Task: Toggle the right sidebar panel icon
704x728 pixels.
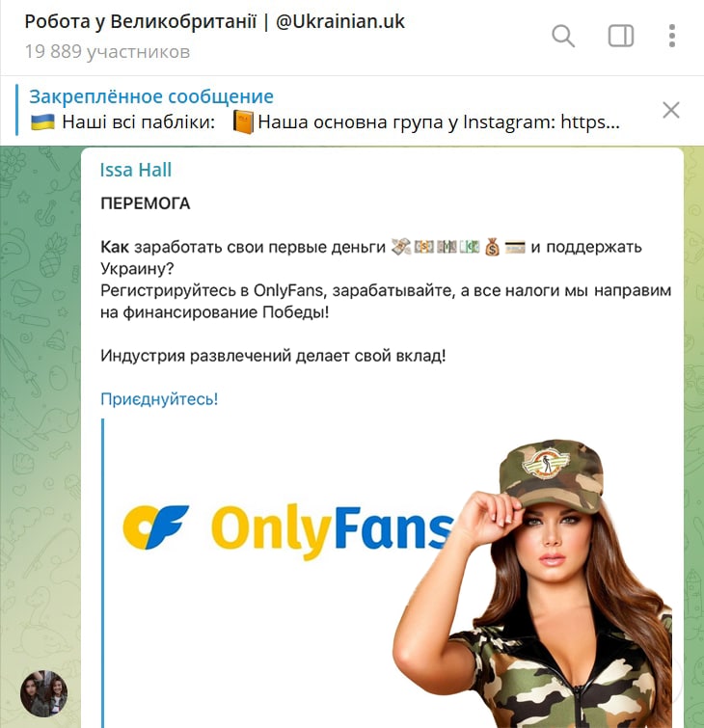Action: tap(621, 36)
